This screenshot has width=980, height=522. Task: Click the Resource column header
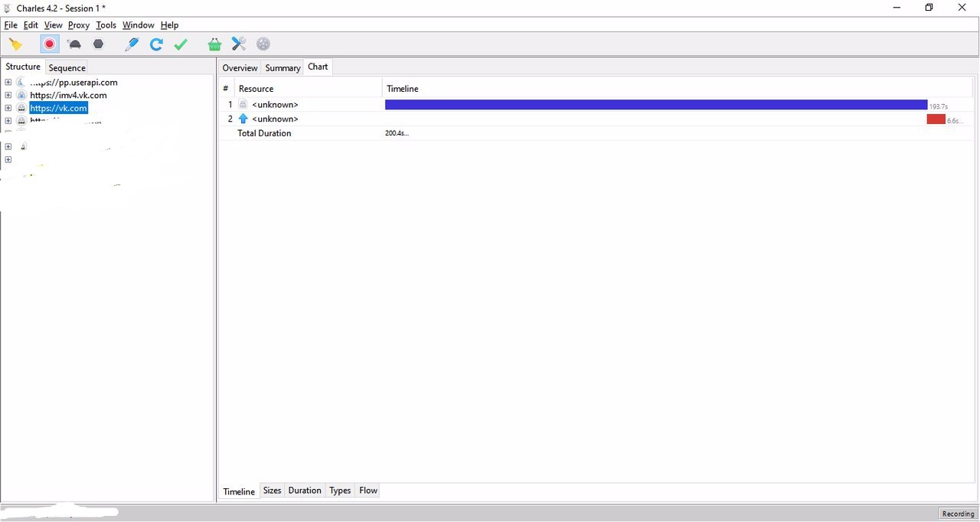(x=256, y=89)
